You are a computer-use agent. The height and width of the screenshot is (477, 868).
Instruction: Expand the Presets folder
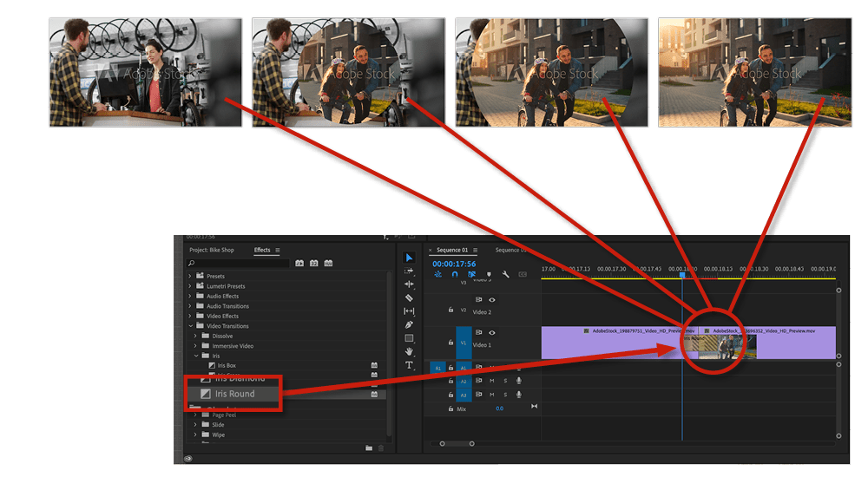tap(190, 276)
